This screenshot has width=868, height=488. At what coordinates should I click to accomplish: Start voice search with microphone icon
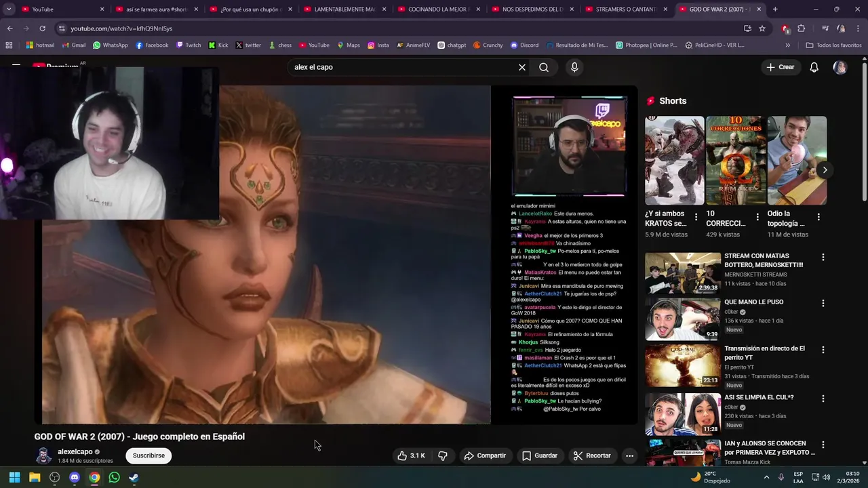[574, 67]
